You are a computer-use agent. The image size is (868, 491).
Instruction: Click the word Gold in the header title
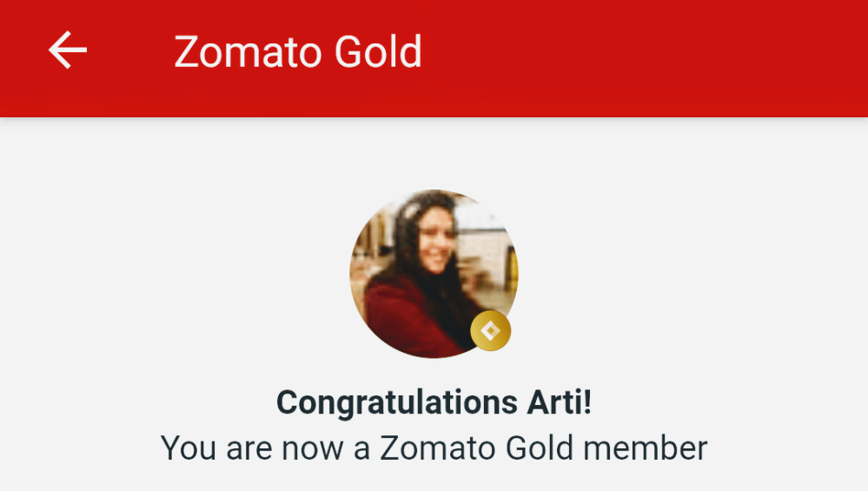(x=378, y=51)
